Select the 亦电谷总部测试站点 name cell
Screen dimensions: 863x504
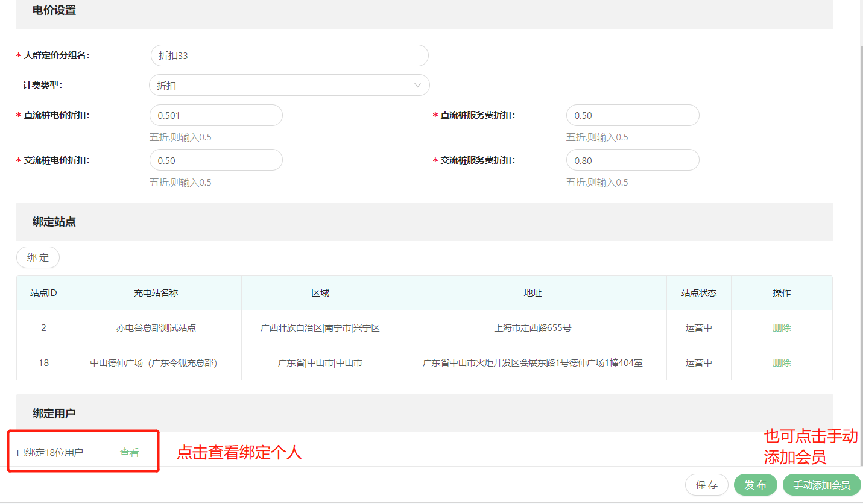pyautogui.click(x=156, y=328)
